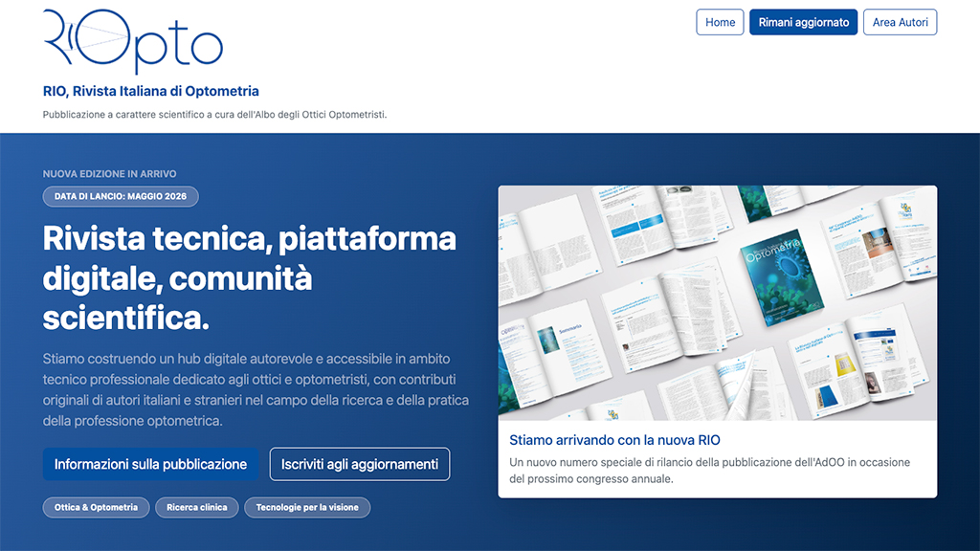Click the Stiamo costruendo un hub digitale paragraph

click(x=256, y=389)
